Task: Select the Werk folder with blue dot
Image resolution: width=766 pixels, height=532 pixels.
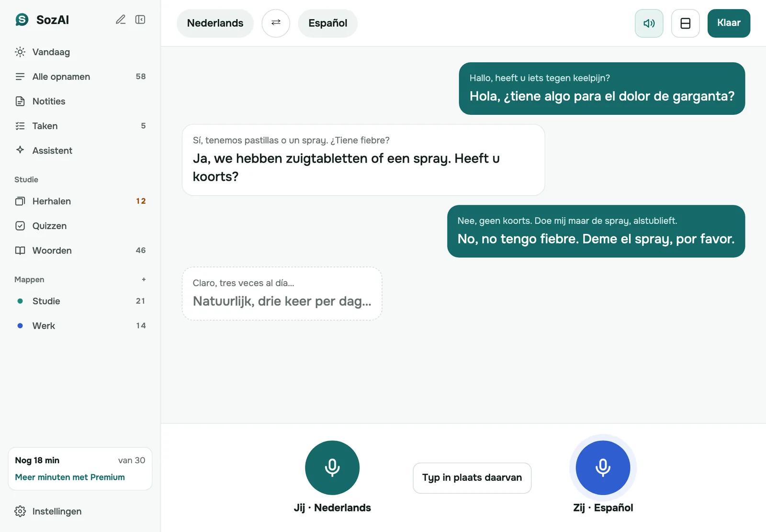Action: (80, 326)
